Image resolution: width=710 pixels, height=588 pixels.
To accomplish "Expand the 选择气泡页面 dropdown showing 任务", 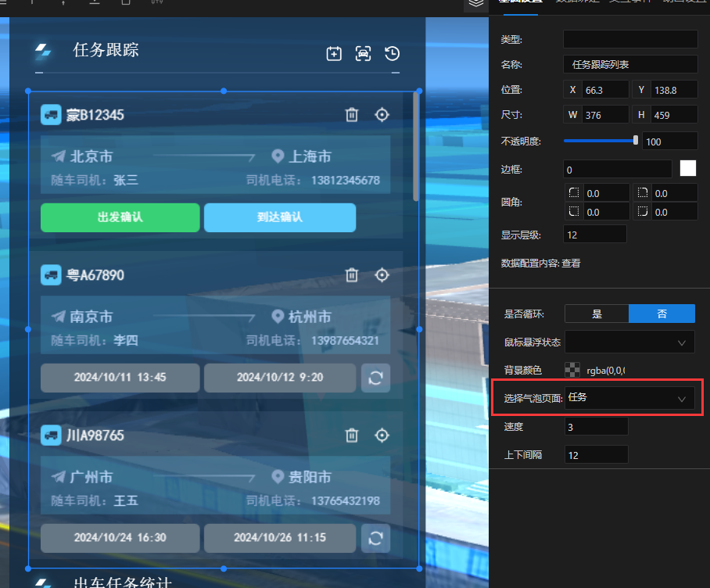I will [x=629, y=398].
